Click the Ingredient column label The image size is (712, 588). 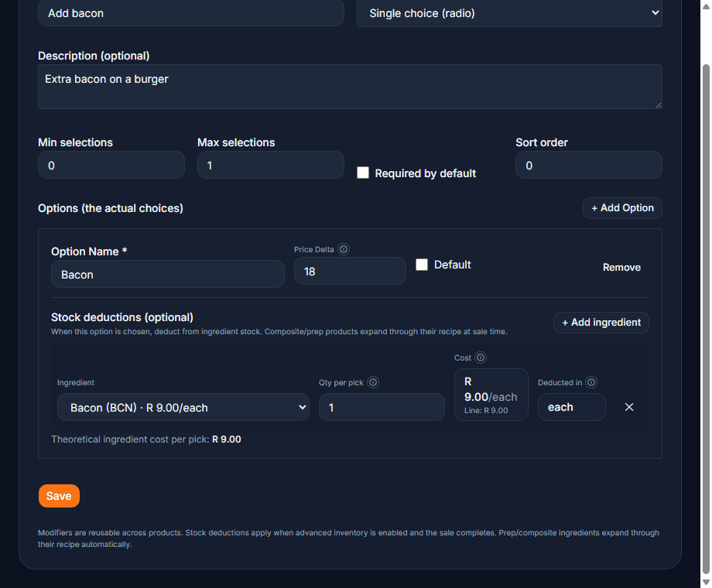75,383
